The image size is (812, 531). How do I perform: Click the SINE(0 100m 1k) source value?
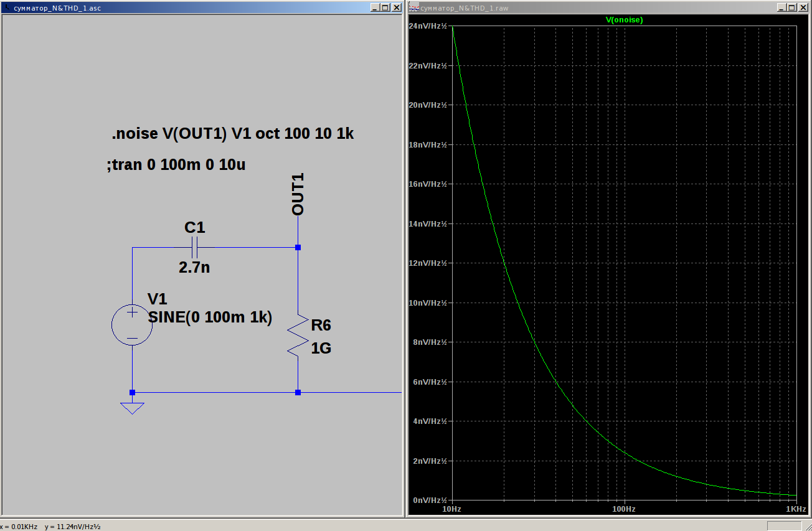(210, 317)
